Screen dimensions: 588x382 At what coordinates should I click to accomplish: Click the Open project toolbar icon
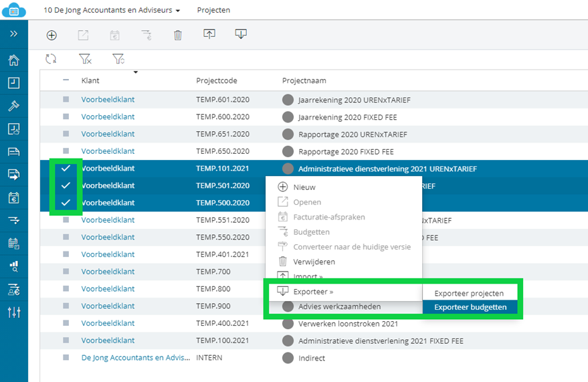83,35
